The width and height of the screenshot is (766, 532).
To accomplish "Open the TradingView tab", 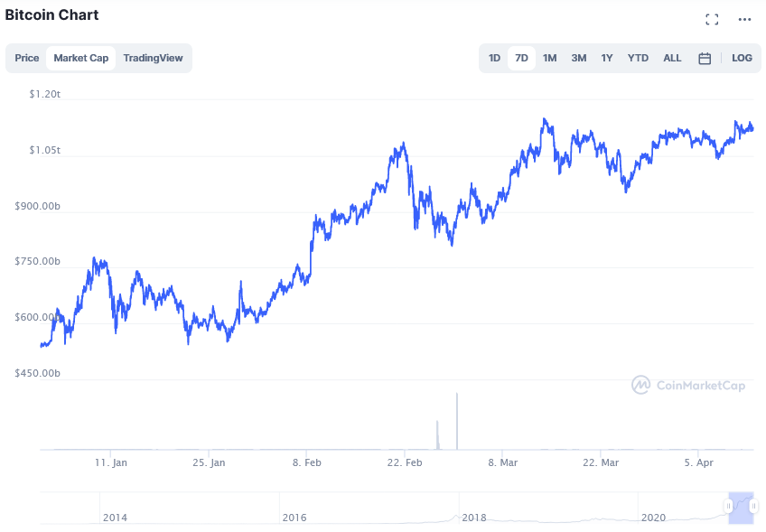I will click(x=153, y=58).
